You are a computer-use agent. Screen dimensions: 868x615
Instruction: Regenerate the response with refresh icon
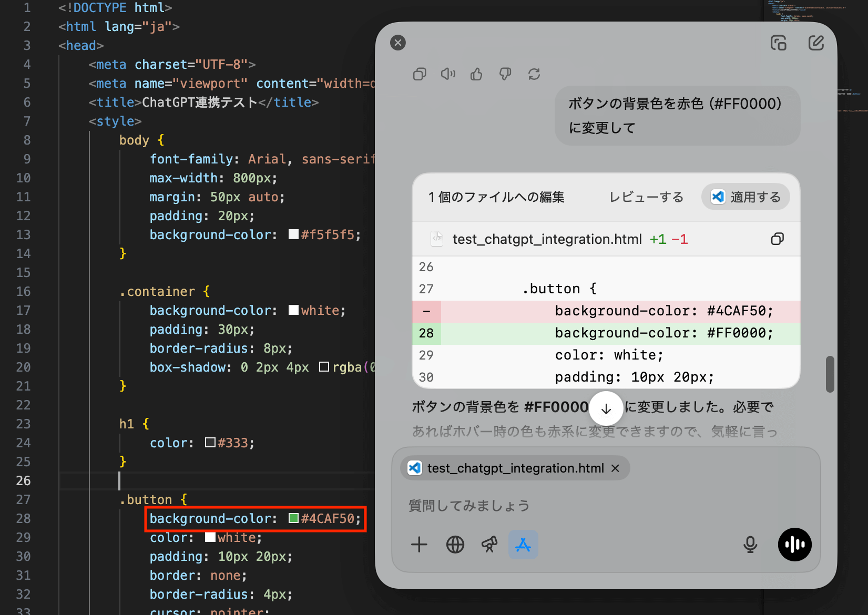pyautogui.click(x=534, y=74)
